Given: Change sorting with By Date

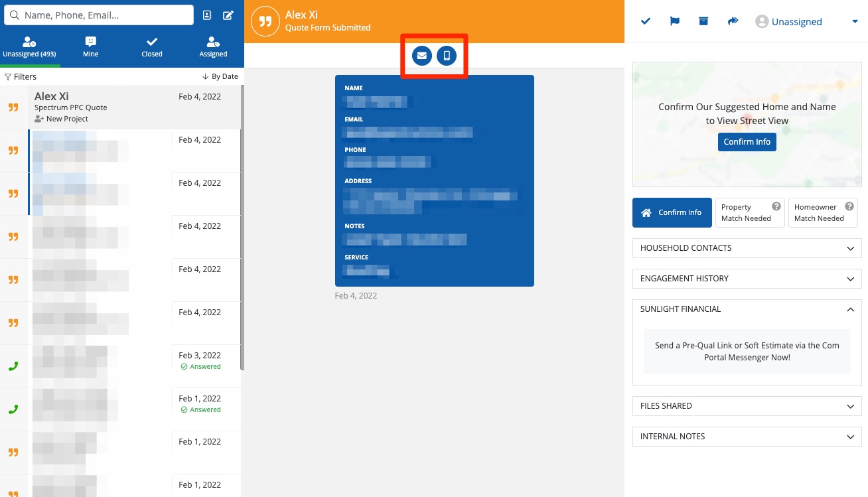Looking at the screenshot, I should (220, 77).
